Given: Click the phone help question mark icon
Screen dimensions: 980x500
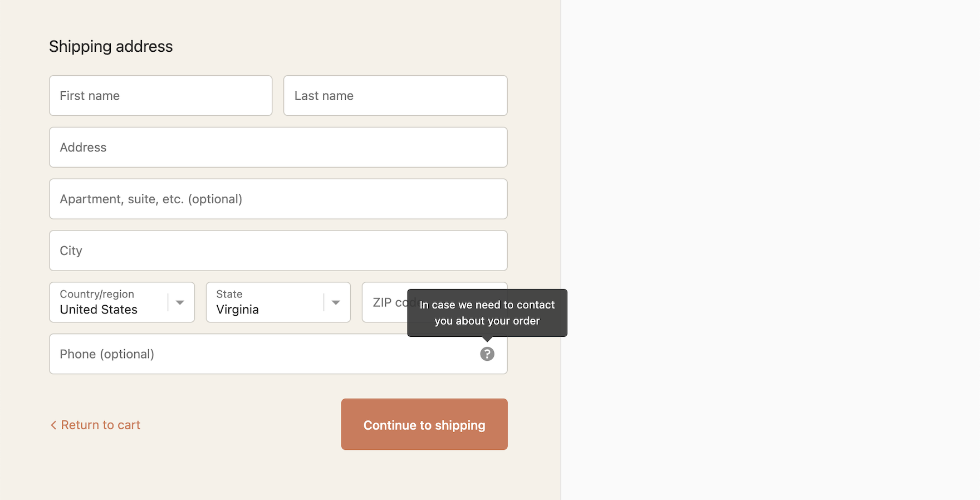Looking at the screenshot, I should (x=487, y=354).
